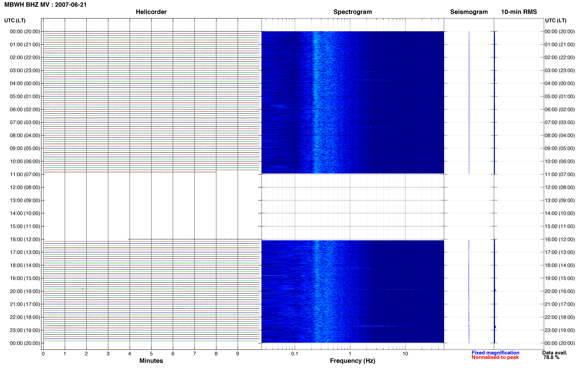Image resolution: width=588 pixels, height=368 pixels.
Task: Click left time label '18:00 (14:00)'
Action: coord(25,265)
